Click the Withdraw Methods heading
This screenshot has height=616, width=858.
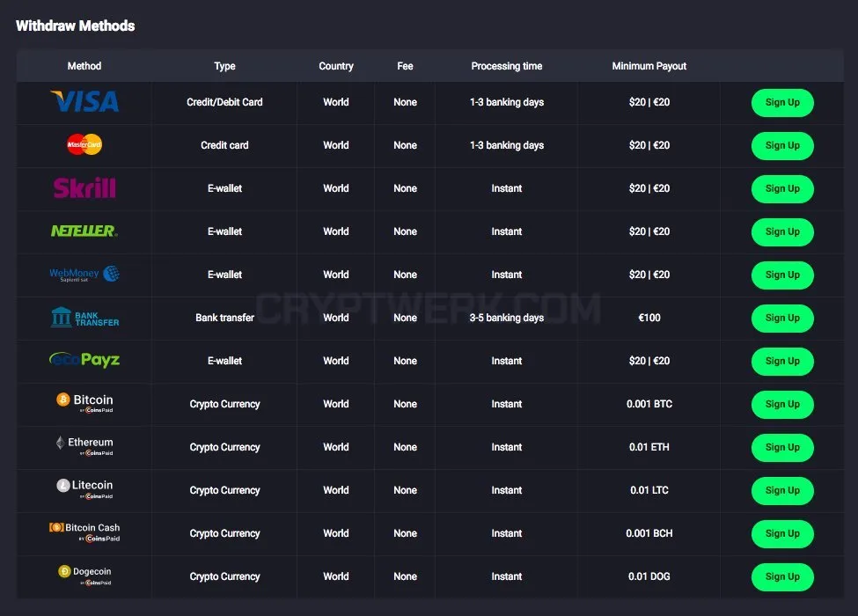coord(75,26)
